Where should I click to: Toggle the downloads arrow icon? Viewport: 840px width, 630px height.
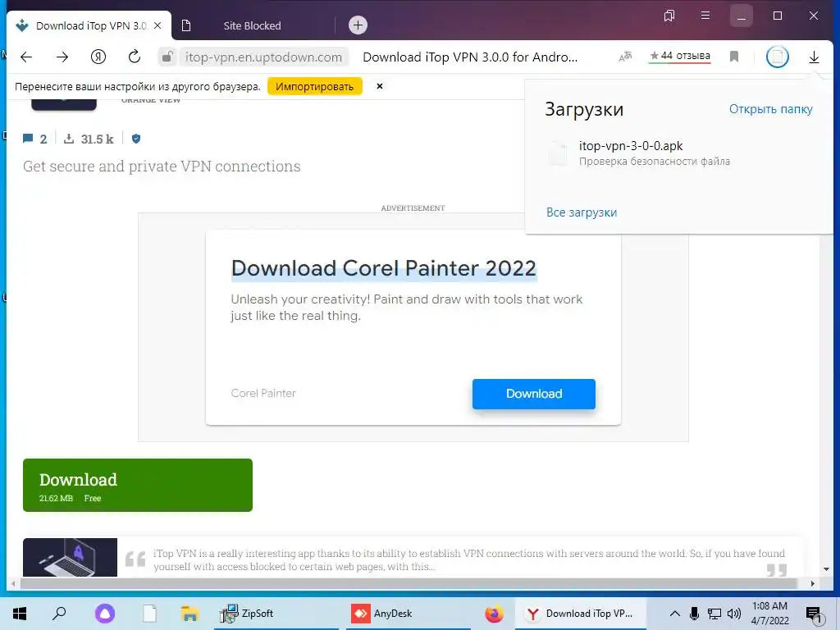[814, 57]
